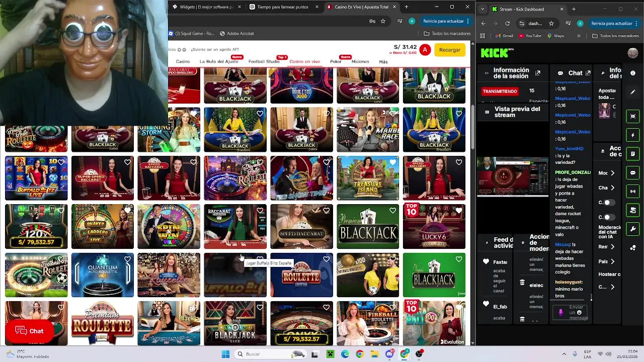Reload the Kick Dashboard page
The height and width of the screenshot is (362, 644).
point(507,23)
